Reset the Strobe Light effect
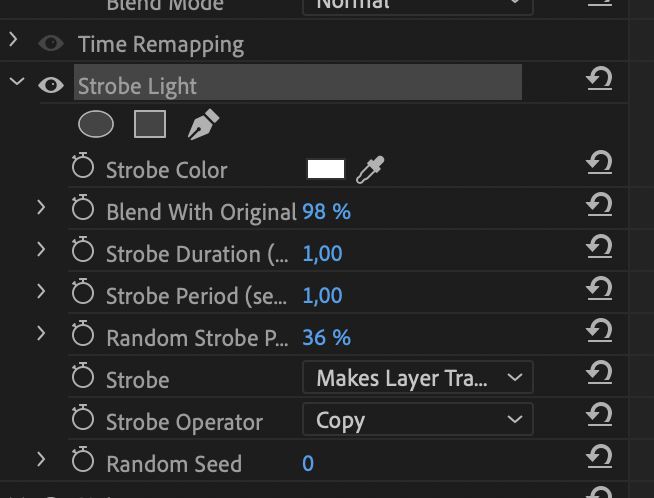Viewport: 654px width, 498px height. pos(599,79)
